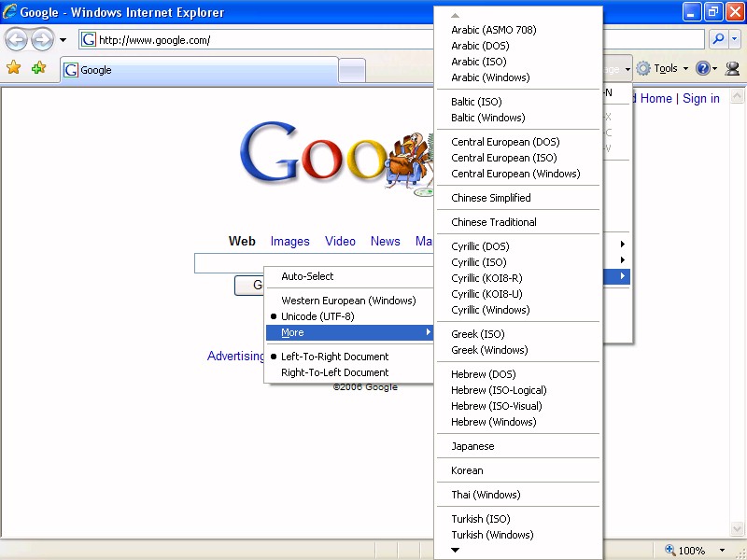Screen dimensions: 747x560
Task: Click the page scrollbar down arrow
Action: tap(737, 528)
